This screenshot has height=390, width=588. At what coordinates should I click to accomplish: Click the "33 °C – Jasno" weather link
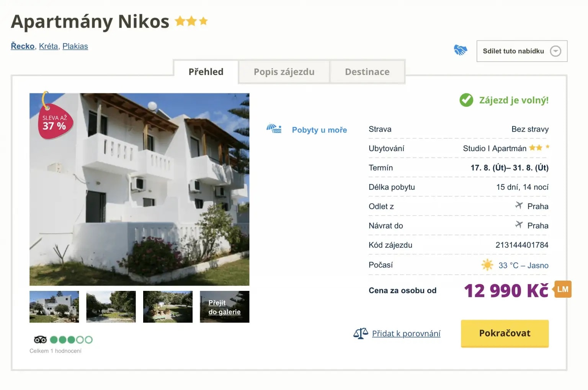[523, 265]
